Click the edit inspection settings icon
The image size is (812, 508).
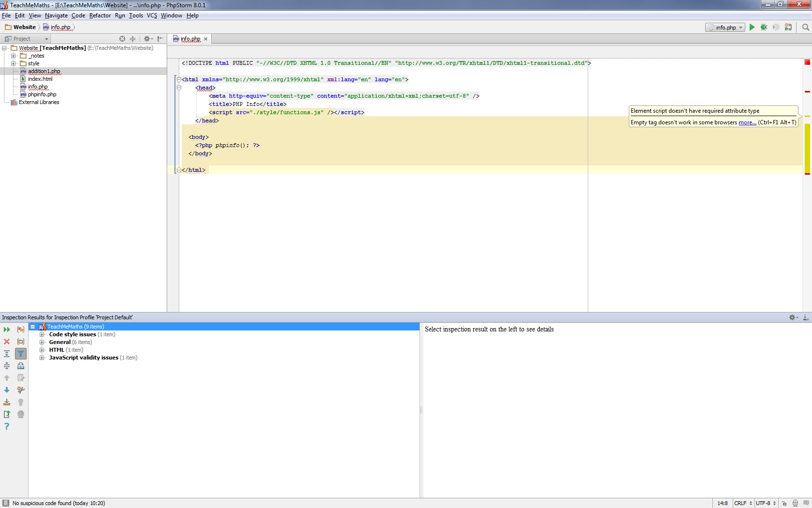(x=21, y=378)
